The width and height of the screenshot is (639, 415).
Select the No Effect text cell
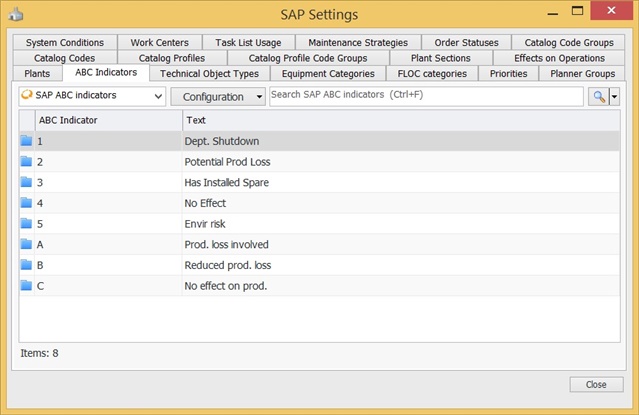[x=205, y=203]
